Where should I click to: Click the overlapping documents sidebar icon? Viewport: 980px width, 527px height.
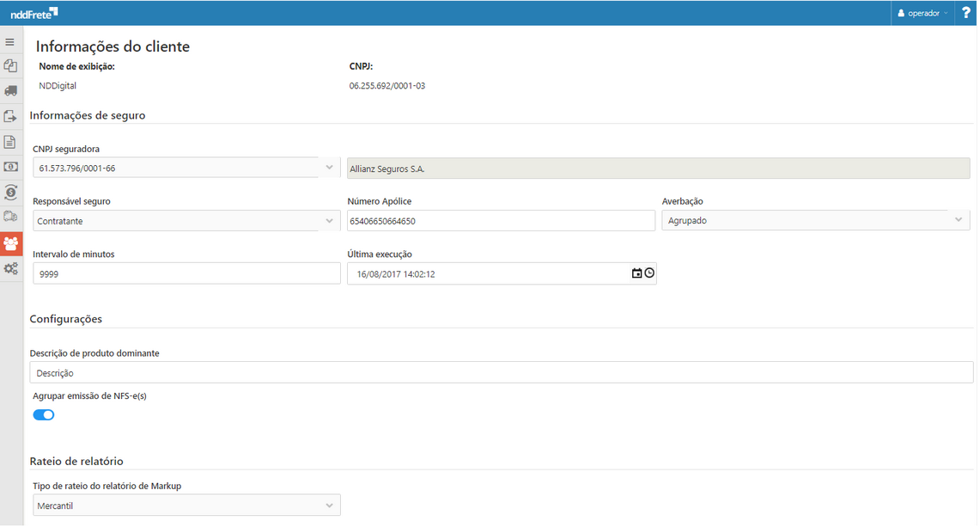pyautogui.click(x=10, y=65)
